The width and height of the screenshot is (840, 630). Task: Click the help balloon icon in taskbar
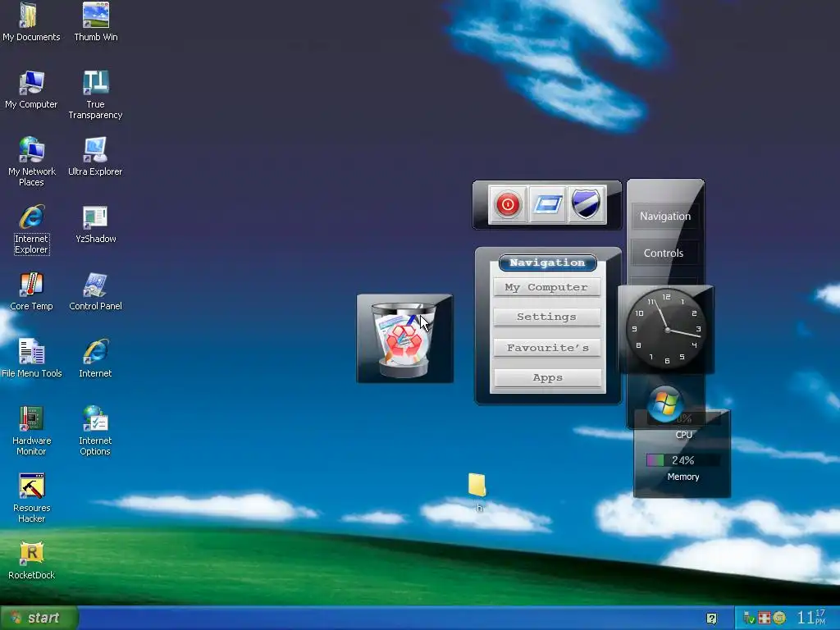[711, 619]
